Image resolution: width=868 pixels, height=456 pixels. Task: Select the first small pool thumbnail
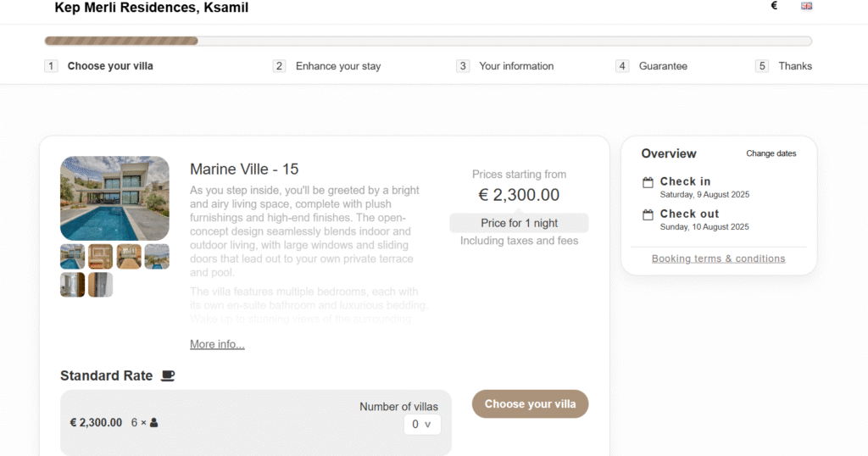(73, 257)
